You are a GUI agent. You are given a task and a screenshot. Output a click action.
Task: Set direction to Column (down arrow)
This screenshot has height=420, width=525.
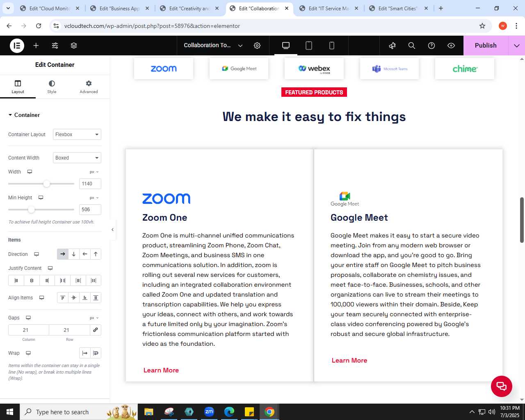(x=74, y=254)
